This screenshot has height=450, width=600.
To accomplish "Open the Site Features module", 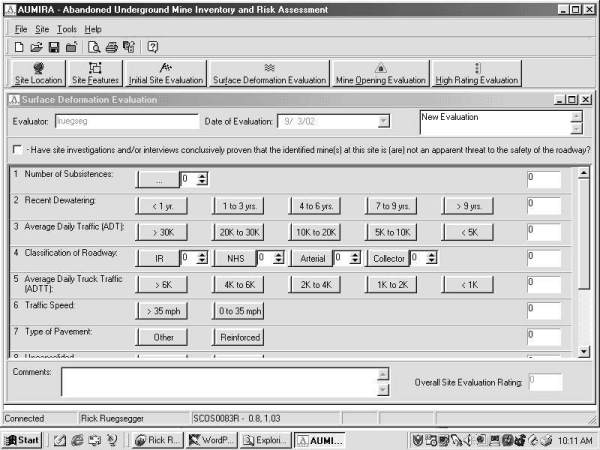I will (x=95, y=73).
